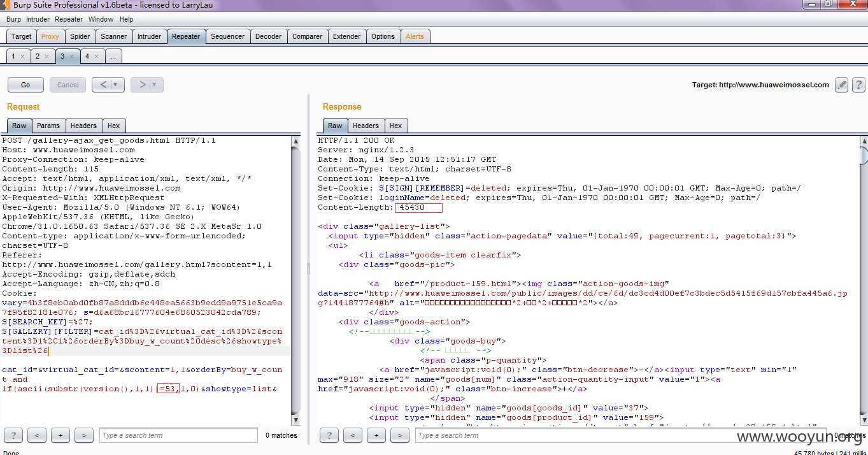Jump to previous request search match
The height and width of the screenshot is (455, 868).
coord(37,435)
